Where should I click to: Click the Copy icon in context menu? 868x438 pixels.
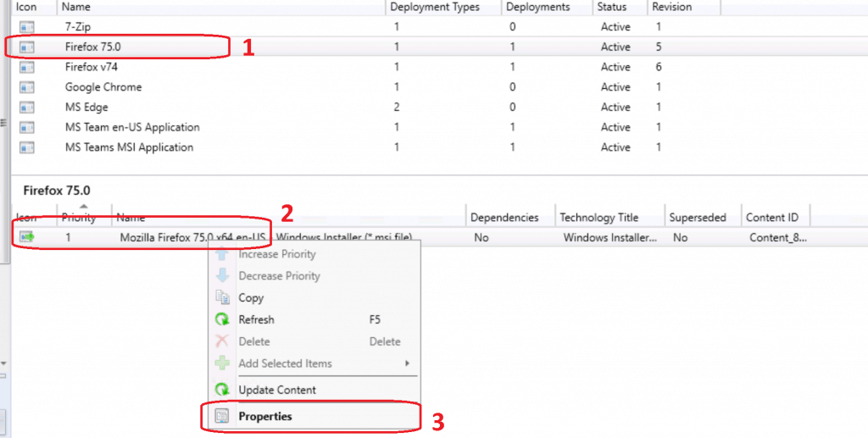coord(222,297)
